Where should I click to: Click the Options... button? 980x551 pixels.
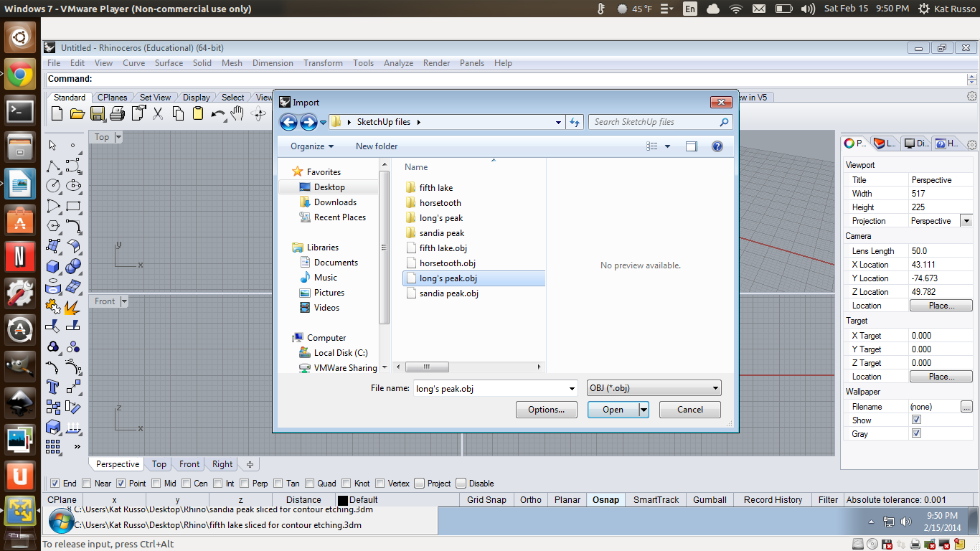(x=546, y=410)
